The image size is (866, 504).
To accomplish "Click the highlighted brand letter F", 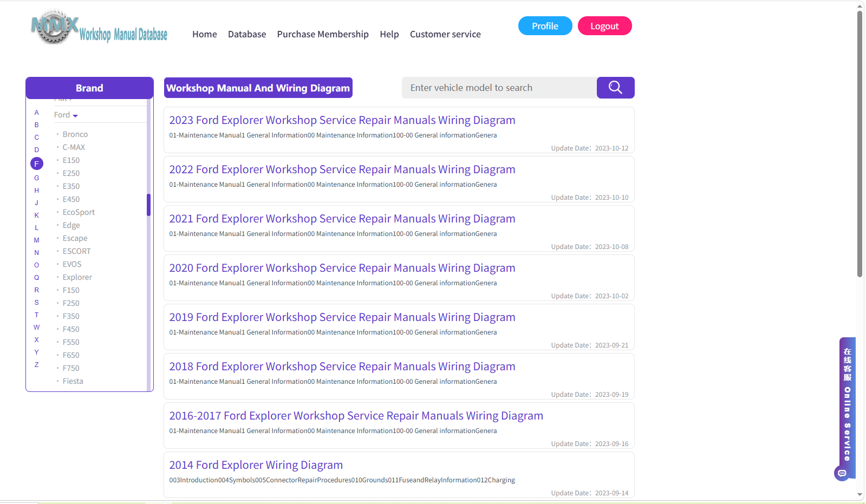I will pos(37,163).
